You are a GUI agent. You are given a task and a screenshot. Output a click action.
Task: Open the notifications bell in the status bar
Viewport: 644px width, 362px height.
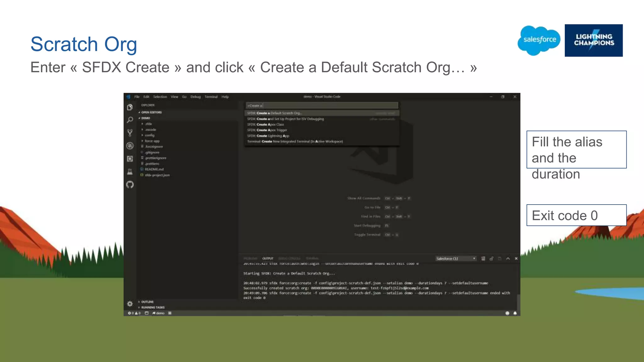515,313
